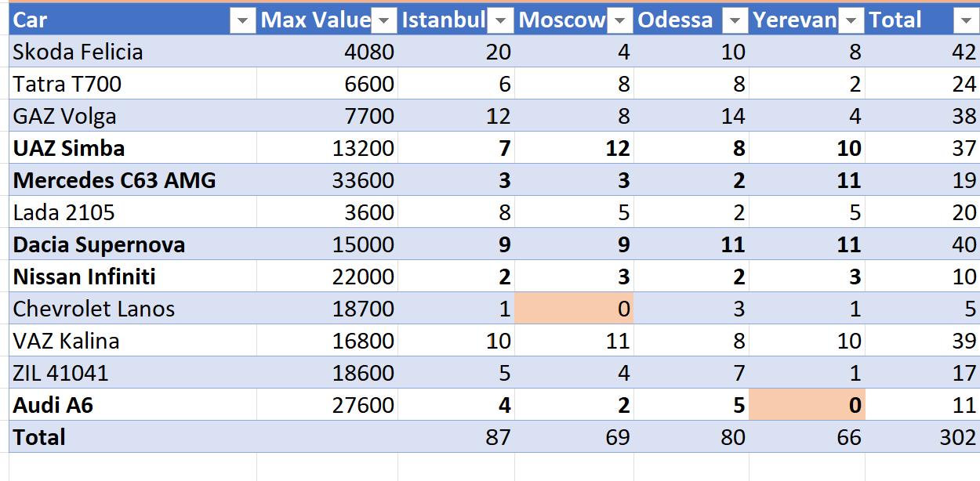Select the bottom Total row label

(x=39, y=437)
